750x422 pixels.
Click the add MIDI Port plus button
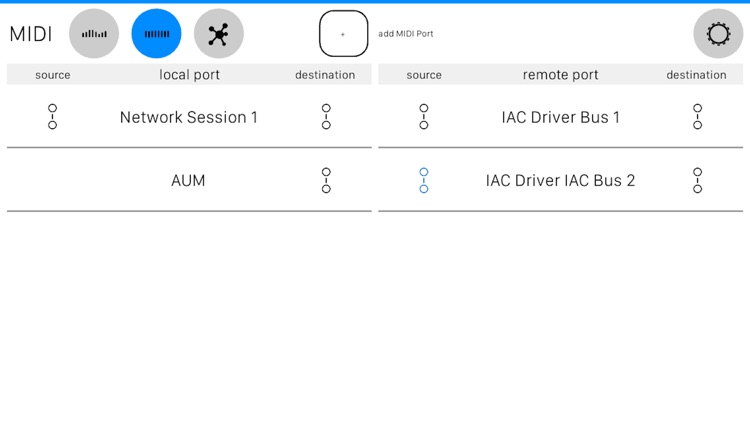(x=343, y=33)
